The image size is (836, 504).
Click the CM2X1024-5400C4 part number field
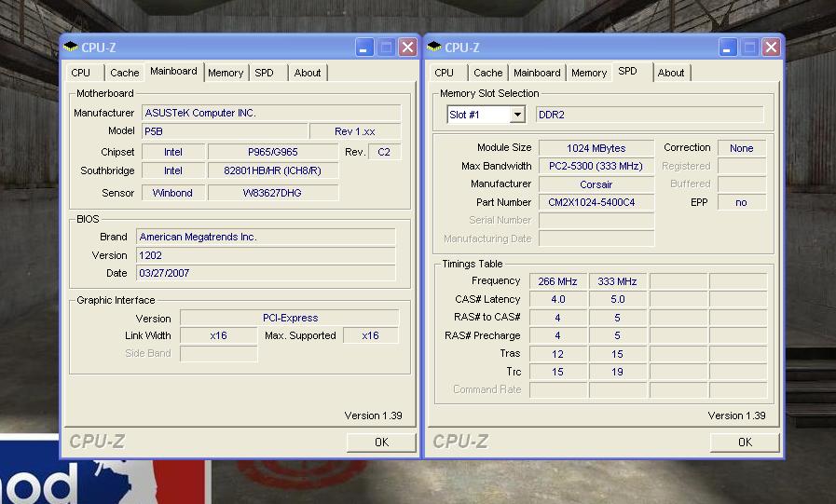(x=596, y=202)
